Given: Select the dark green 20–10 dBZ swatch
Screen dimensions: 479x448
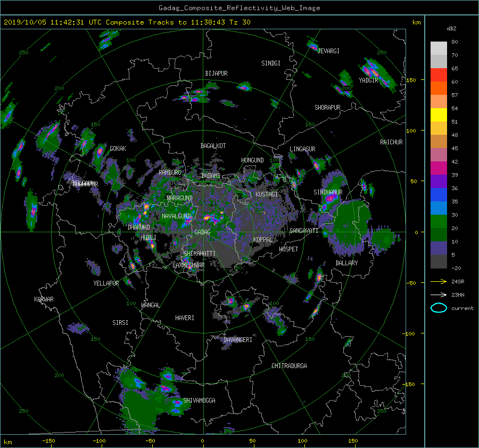Looking at the screenshot, I should tap(439, 234).
